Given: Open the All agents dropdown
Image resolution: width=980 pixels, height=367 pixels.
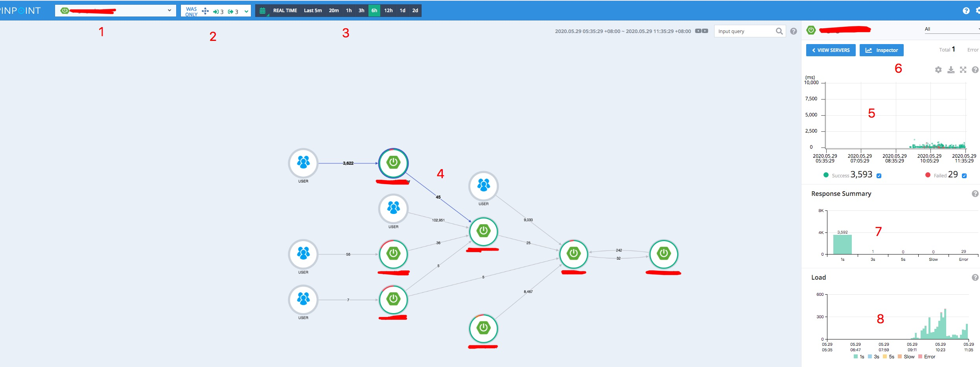Looking at the screenshot, I should (951, 29).
